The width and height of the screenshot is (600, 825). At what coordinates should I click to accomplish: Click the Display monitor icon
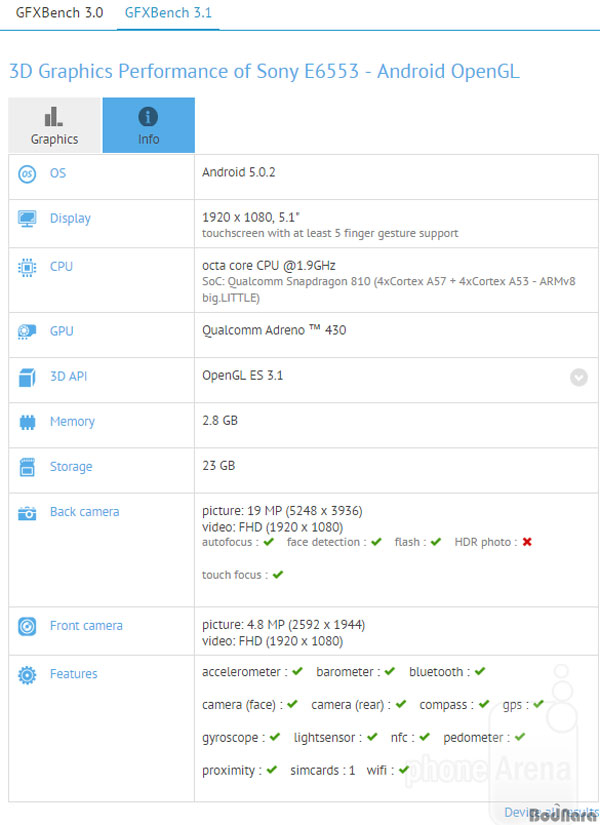(27, 219)
